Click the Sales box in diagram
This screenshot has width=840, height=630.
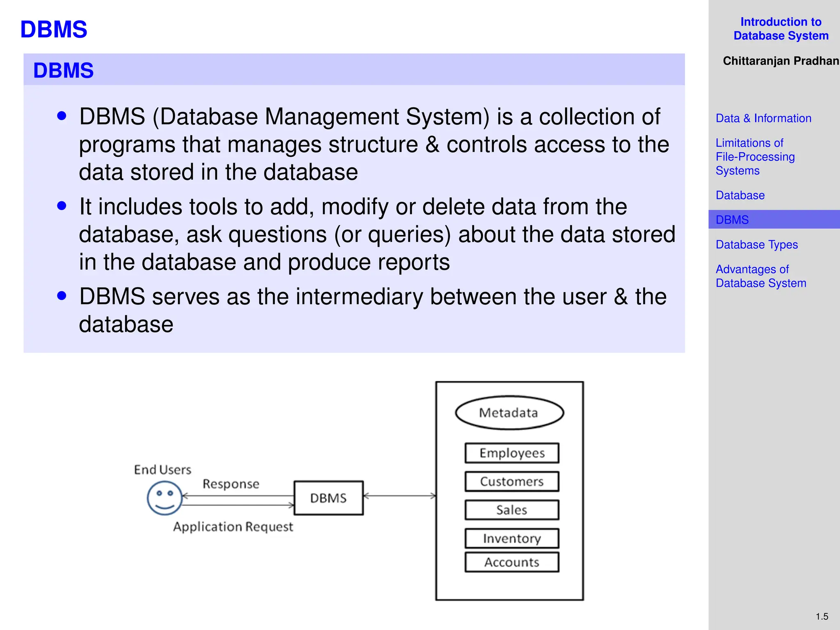(x=511, y=510)
